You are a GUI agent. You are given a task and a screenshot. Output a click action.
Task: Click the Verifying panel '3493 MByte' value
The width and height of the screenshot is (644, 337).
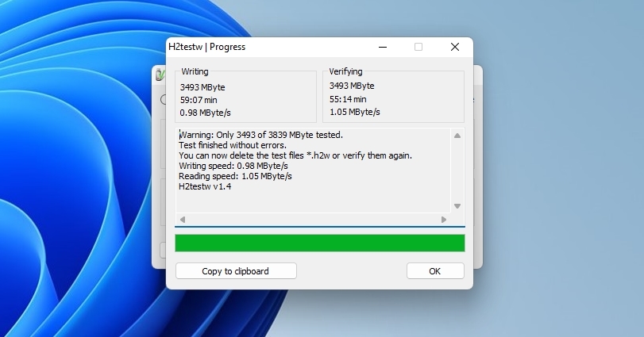pyautogui.click(x=352, y=86)
